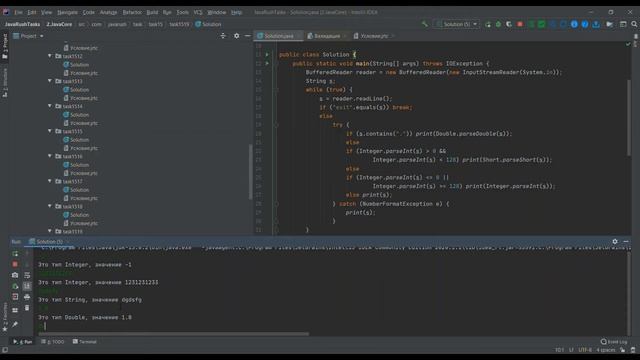Viewport: 640px width, 360px height.
Task: Click the Build project hammer icon
Action: 424,24
